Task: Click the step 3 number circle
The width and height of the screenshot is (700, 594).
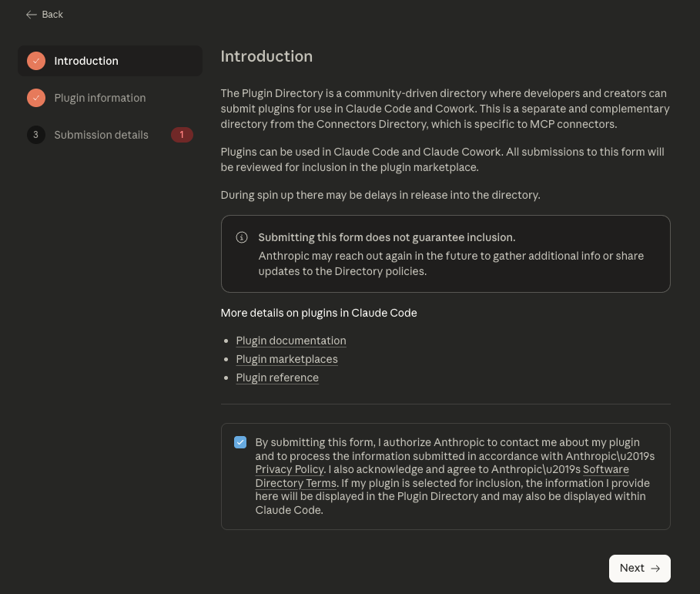Action: 36,135
